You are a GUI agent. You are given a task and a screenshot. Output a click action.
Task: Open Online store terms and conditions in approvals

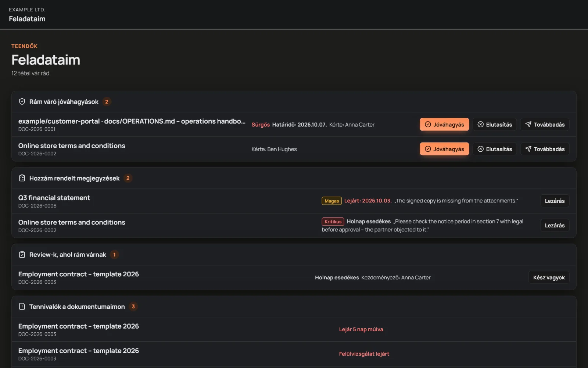[x=72, y=146]
